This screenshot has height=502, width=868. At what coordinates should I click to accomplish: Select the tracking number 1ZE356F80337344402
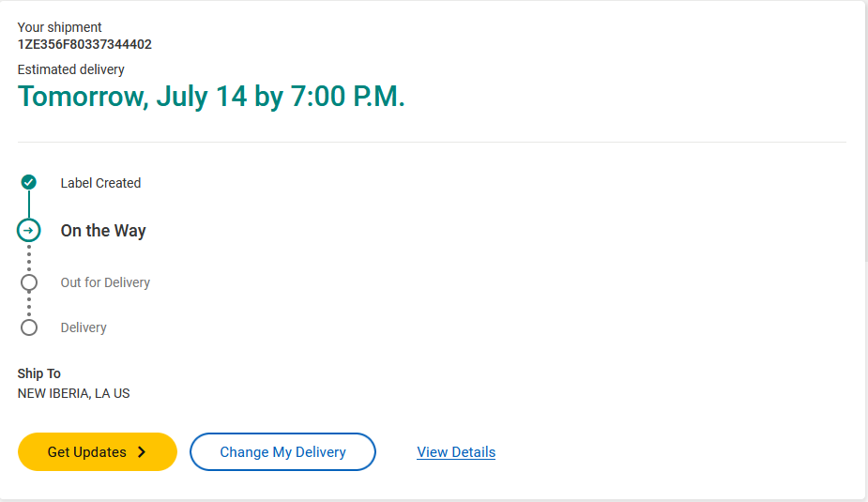coord(84,44)
